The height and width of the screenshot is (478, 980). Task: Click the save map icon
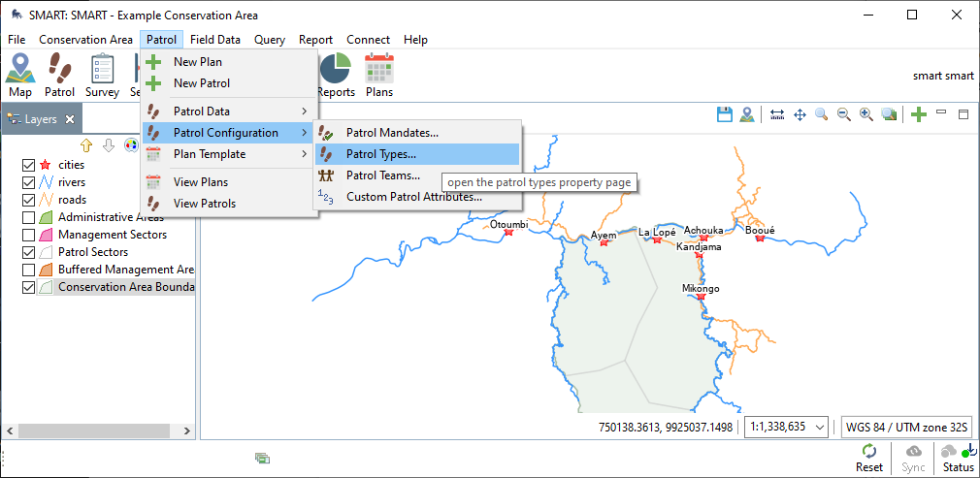point(724,114)
